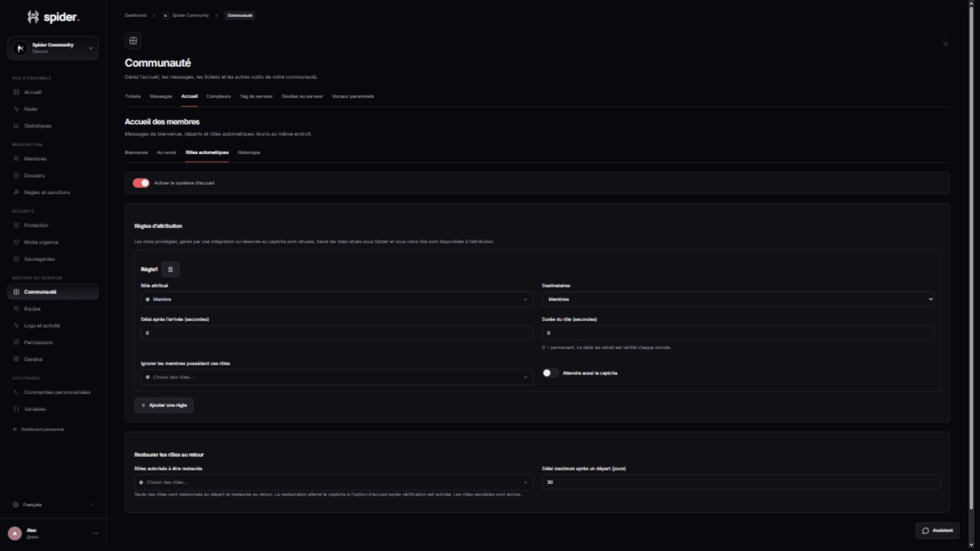
Task: Go to Membres moderation page
Action: [53, 159]
